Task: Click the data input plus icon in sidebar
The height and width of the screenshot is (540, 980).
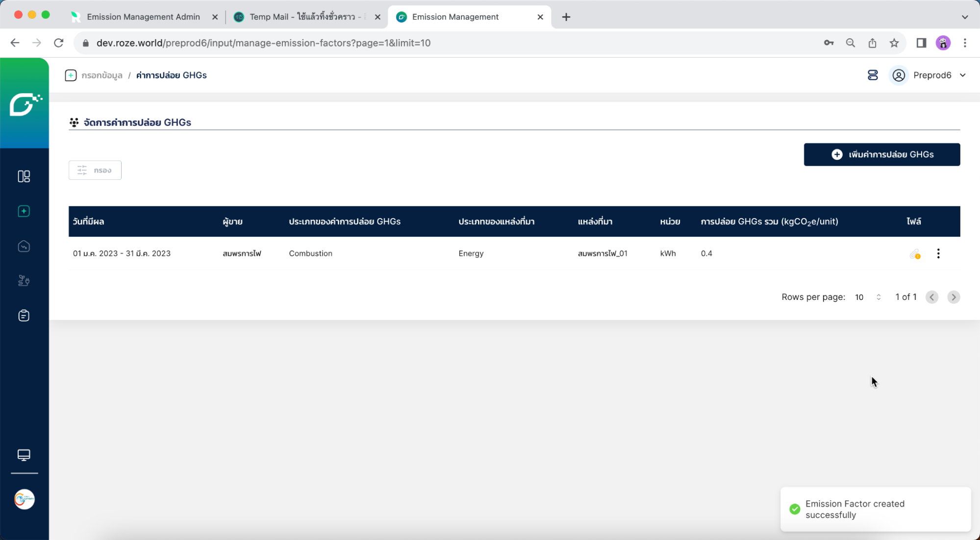Action: click(24, 211)
